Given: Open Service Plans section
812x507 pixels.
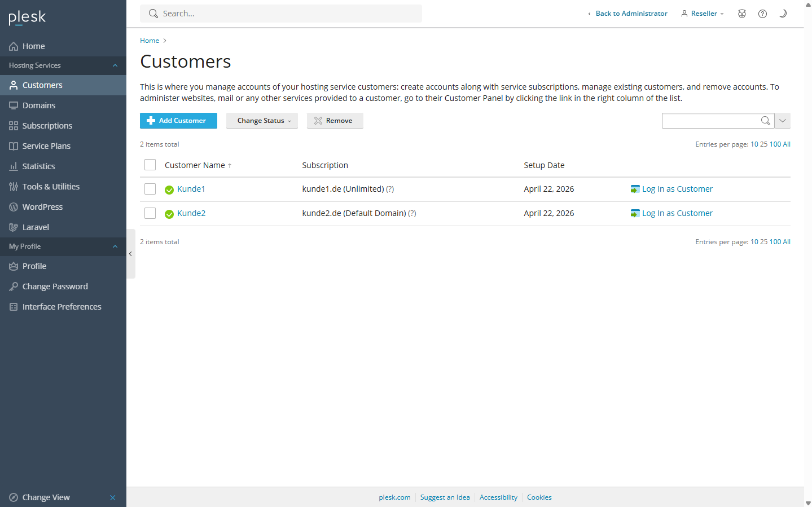Looking at the screenshot, I should tap(63, 146).
